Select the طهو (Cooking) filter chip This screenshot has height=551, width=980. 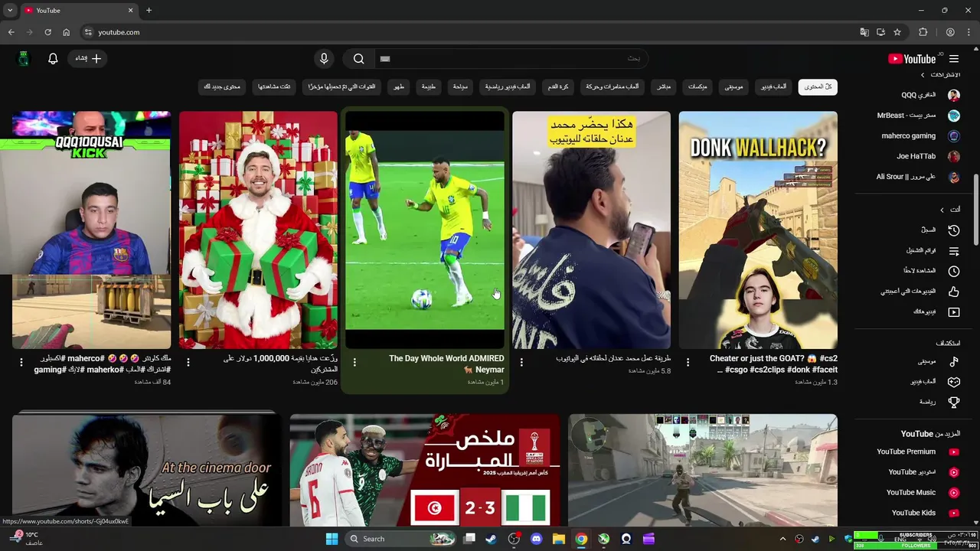pos(399,86)
